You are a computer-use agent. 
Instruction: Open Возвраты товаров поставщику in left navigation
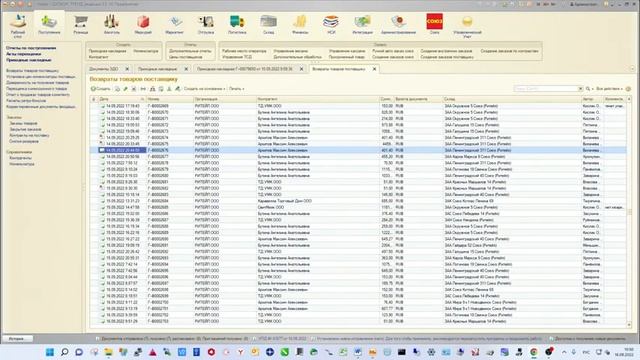pyautogui.click(x=32, y=71)
